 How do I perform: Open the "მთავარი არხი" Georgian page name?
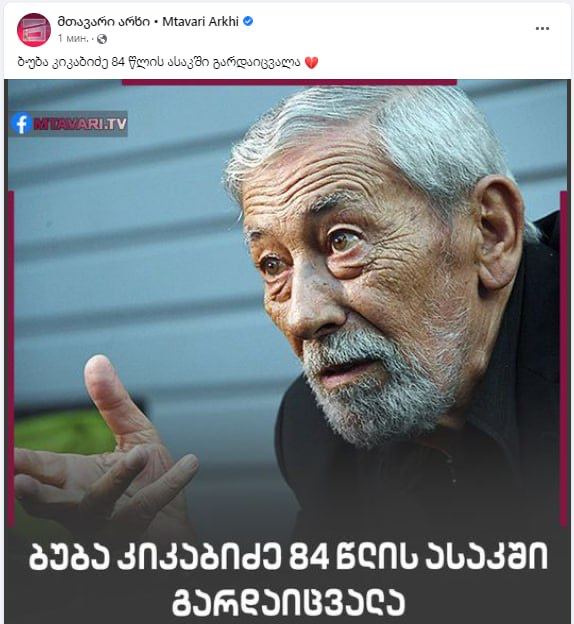(x=104, y=21)
